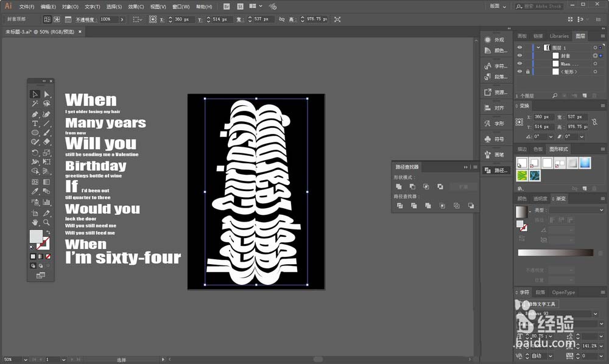The image size is (609, 364).
Task: Click the Unite shape mode icon
Action: pos(399,187)
